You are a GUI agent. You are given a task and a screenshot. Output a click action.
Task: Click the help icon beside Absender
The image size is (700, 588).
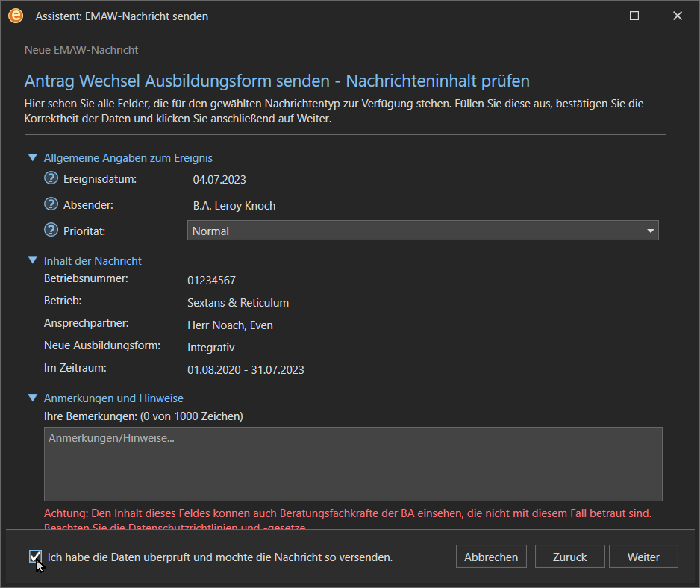point(51,204)
